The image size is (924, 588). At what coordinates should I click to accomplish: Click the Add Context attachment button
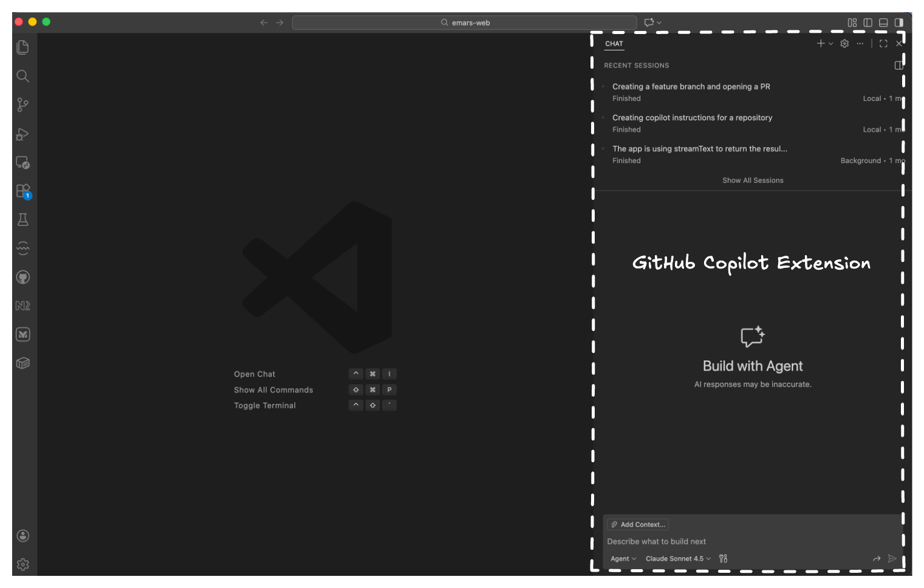(x=637, y=524)
